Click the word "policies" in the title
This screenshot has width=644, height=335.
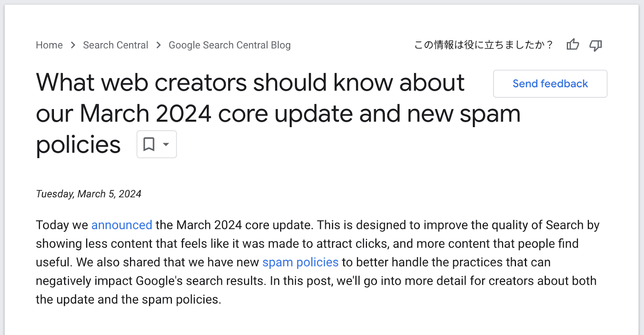coord(78,145)
